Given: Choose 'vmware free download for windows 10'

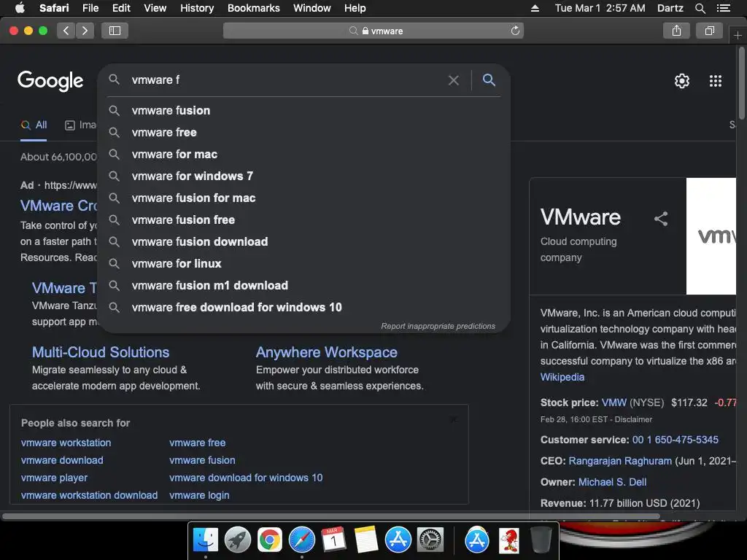Looking at the screenshot, I should (x=303, y=308).
